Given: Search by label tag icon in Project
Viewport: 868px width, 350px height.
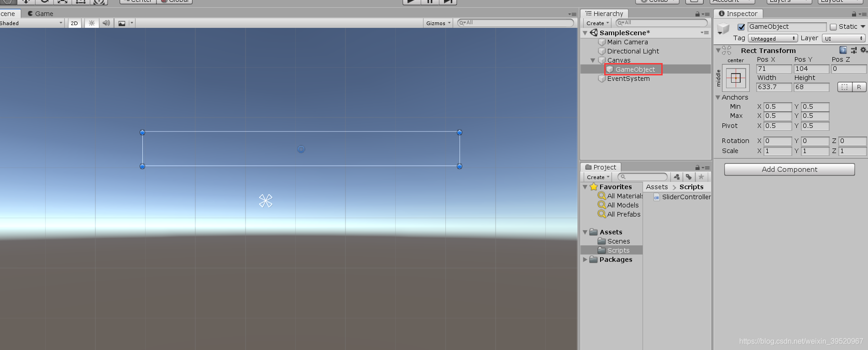Looking at the screenshot, I should point(689,177).
